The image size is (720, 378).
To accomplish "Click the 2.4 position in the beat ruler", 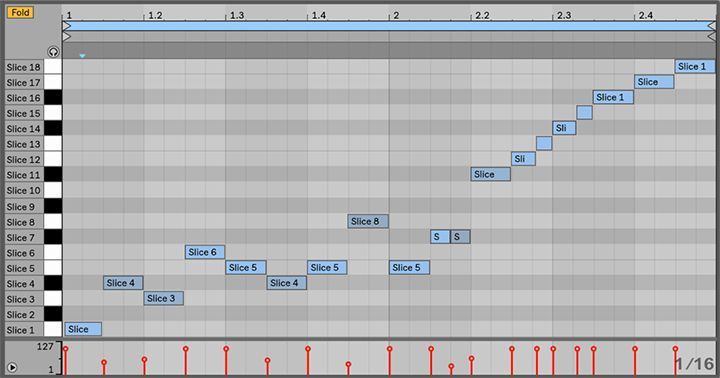I will click(x=646, y=15).
